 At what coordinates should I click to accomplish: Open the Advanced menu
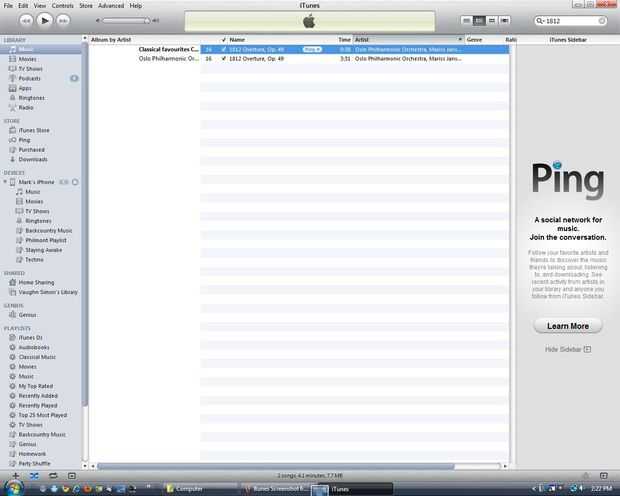point(111,6)
